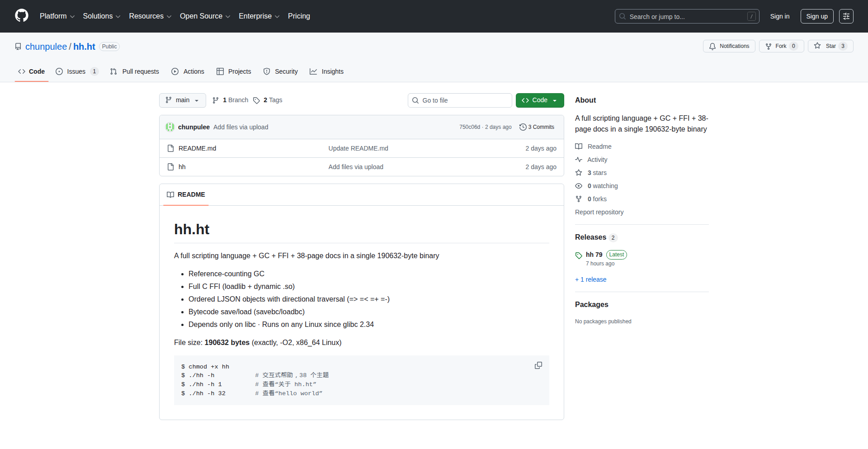Open the README.md file link
Image resolution: width=868 pixels, height=449 pixels.
(x=197, y=148)
